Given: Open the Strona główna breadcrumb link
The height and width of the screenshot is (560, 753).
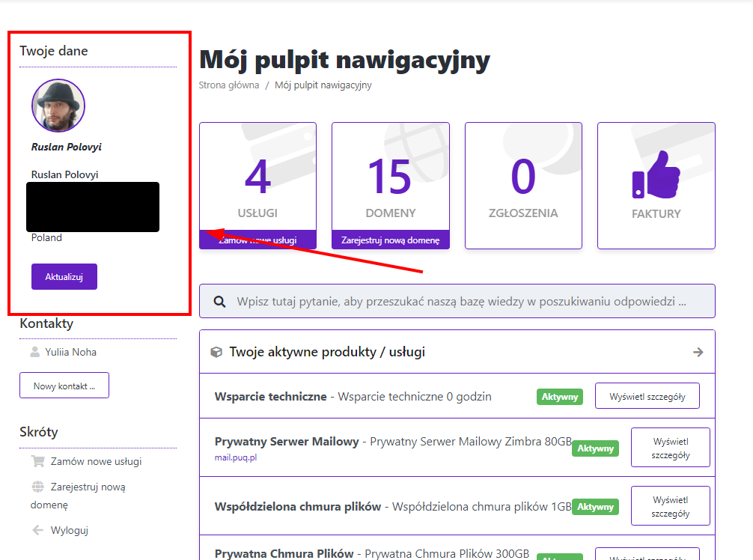Looking at the screenshot, I should pyautogui.click(x=229, y=85).
